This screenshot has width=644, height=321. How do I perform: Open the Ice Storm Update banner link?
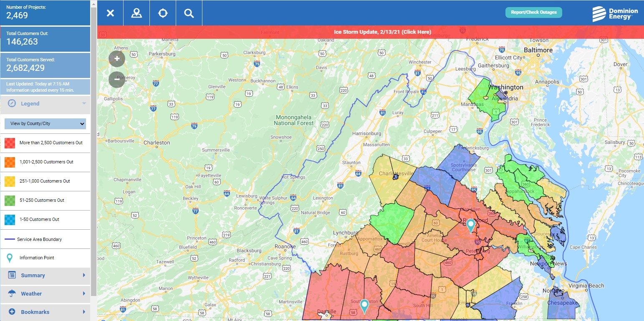[x=383, y=32]
